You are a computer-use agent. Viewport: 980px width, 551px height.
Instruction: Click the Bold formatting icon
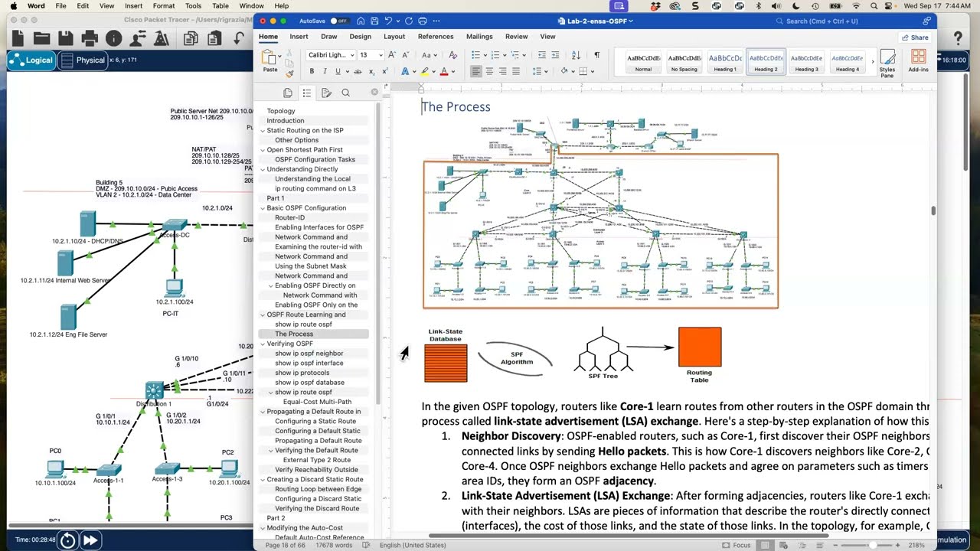(x=312, y=71)
